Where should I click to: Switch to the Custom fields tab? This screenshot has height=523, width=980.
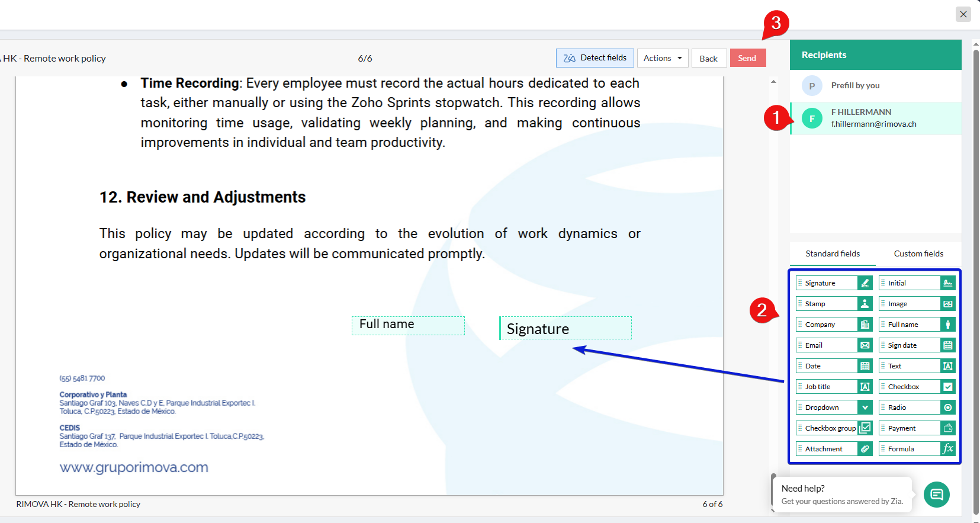point(918,254)
